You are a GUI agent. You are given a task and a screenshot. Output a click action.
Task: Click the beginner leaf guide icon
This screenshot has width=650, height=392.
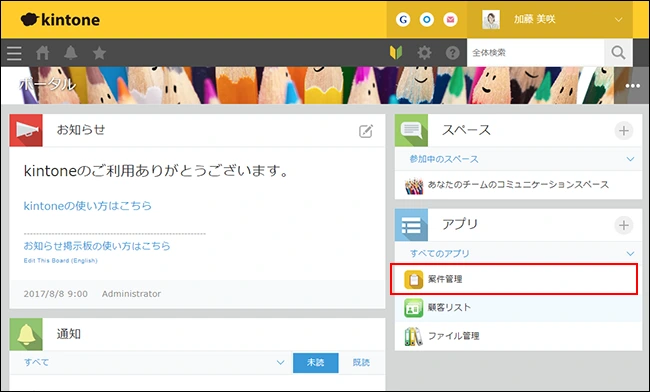[x=396, y=53]
